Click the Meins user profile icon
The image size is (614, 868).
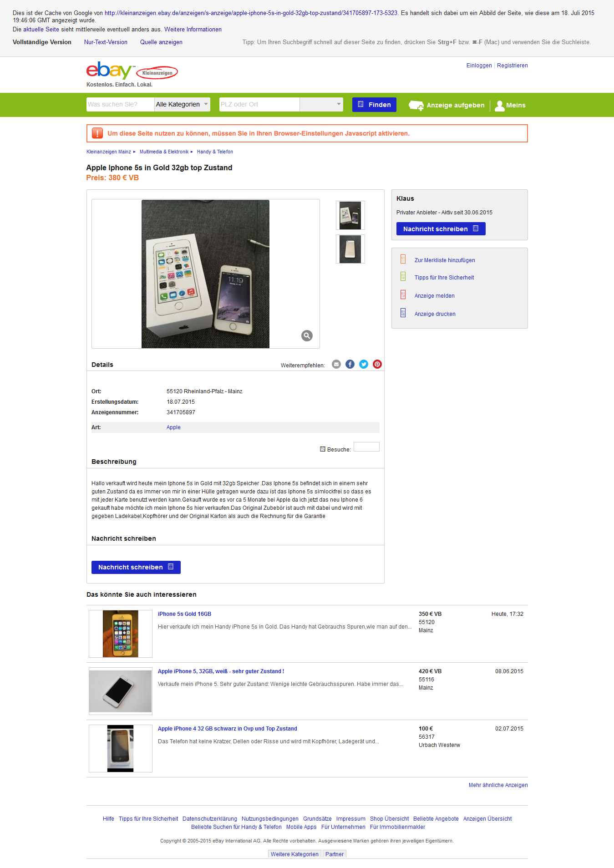pos(500,106)
